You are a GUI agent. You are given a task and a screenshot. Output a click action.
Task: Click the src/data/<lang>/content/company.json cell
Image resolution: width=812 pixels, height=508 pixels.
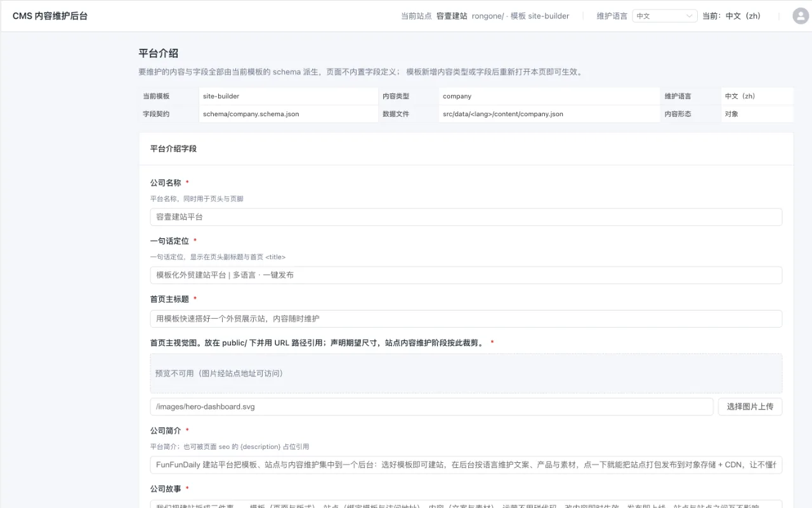tap(551, 114)
